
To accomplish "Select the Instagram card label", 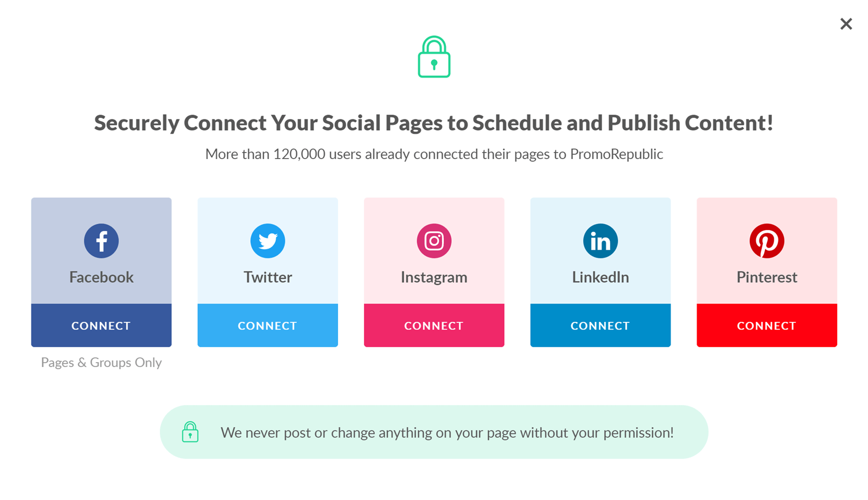I will click(434, 277).
